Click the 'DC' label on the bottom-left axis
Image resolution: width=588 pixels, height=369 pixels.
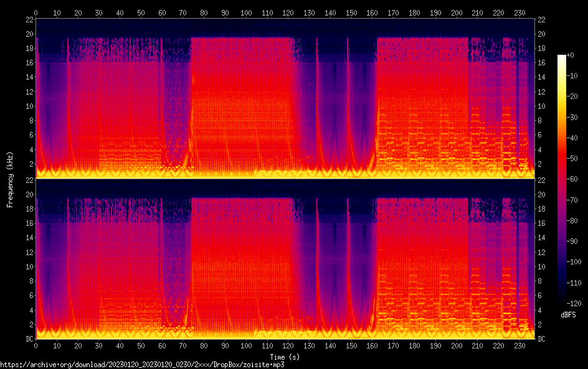28,339
